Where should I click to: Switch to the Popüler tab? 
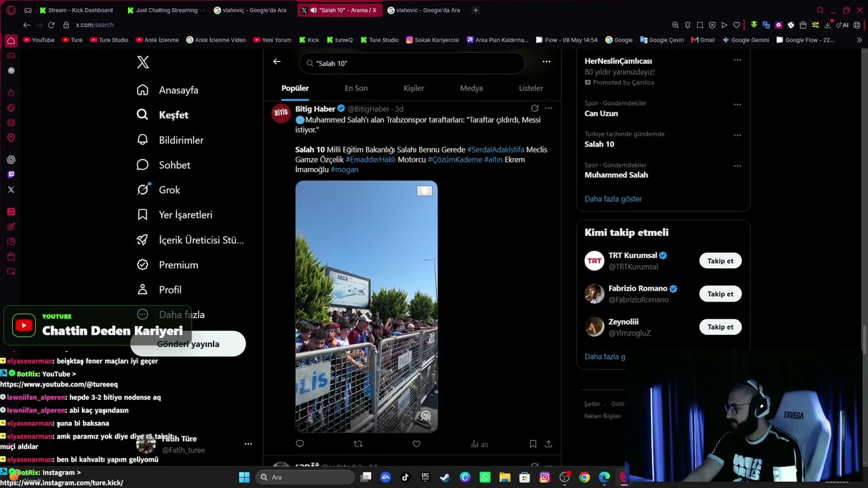(295, 88)
